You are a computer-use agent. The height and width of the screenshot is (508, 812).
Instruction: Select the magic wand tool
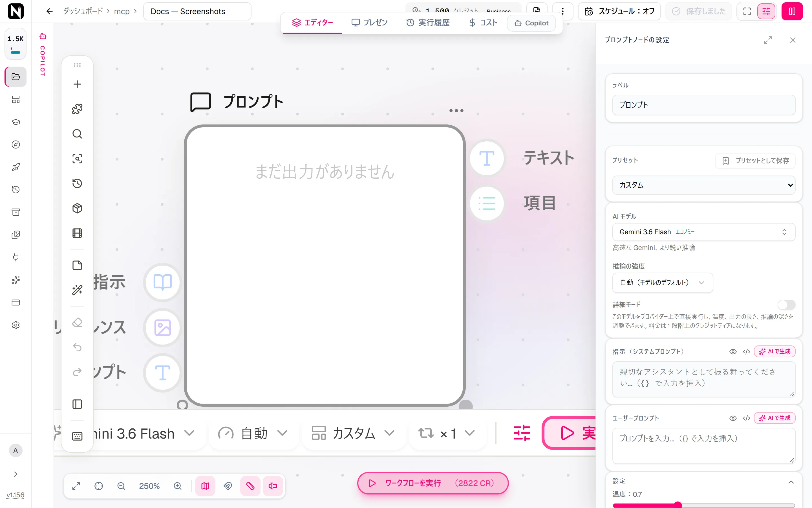pyautogui.click(x=77, y=290)
